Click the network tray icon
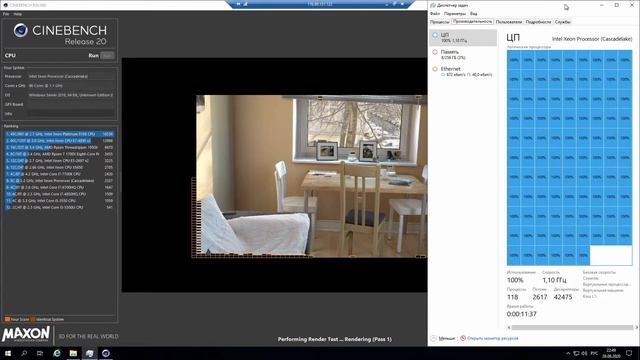640x360 pixels. (576, 353)
